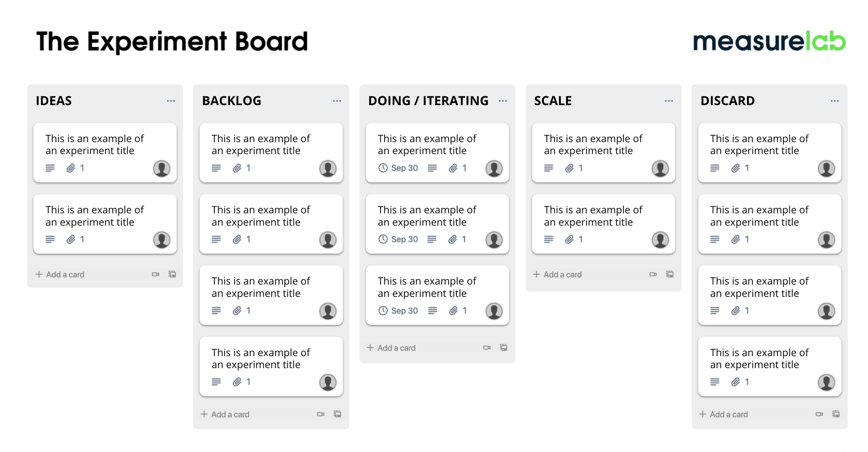Screen dimensions: 868x452
Task: Expand the DISCARD list options menu
Action: [835, 101]
